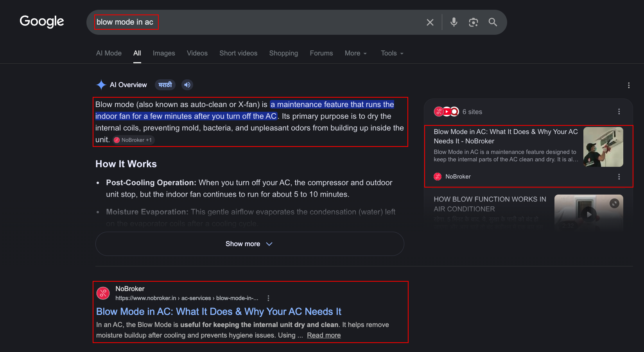Open HOW BLOW FUNCTION WORKS video card

[x=490, y=204]
